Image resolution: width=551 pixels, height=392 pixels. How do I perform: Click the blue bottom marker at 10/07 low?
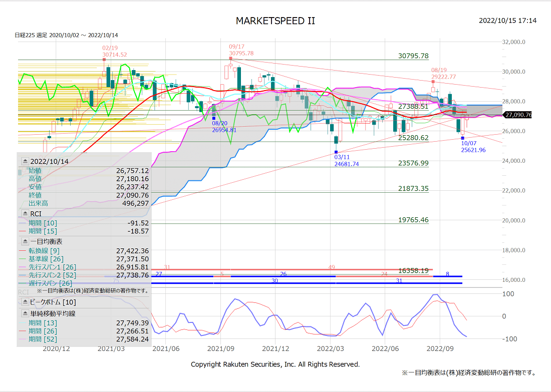tap(462, 138)
